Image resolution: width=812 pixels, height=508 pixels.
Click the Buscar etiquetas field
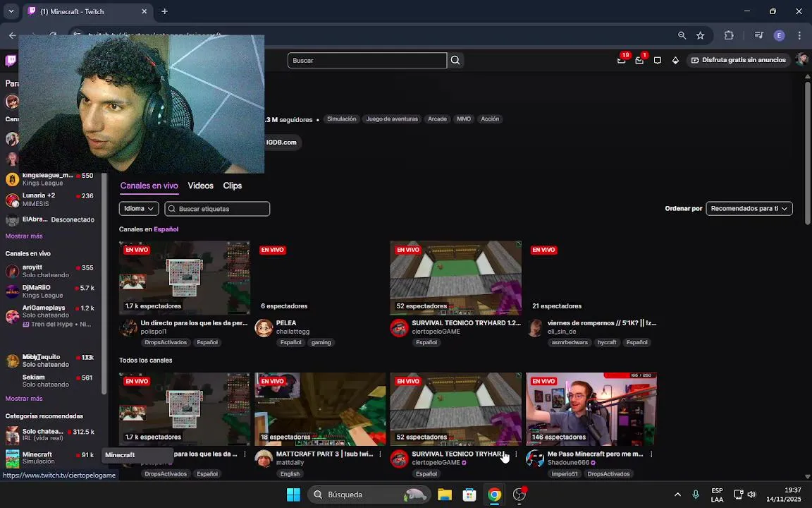[x=217, y=208]
